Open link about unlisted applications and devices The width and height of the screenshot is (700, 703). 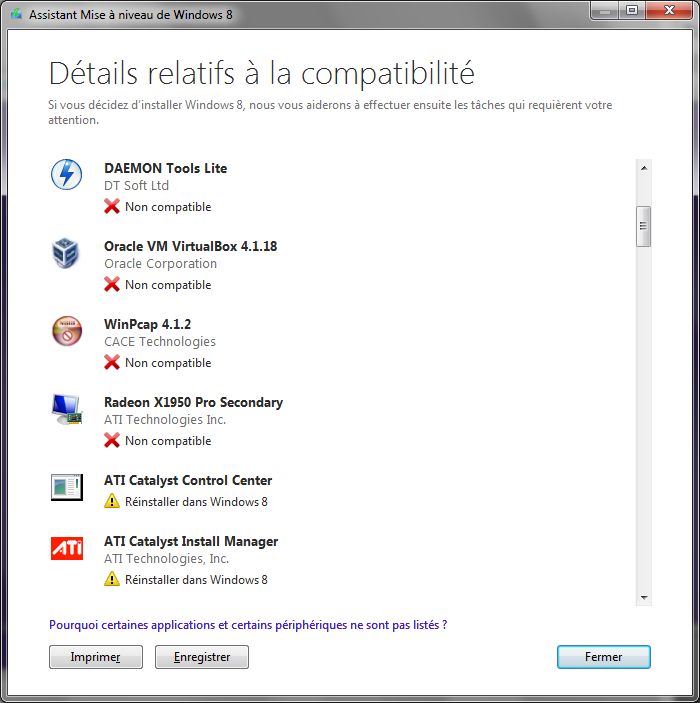(248, 625)
